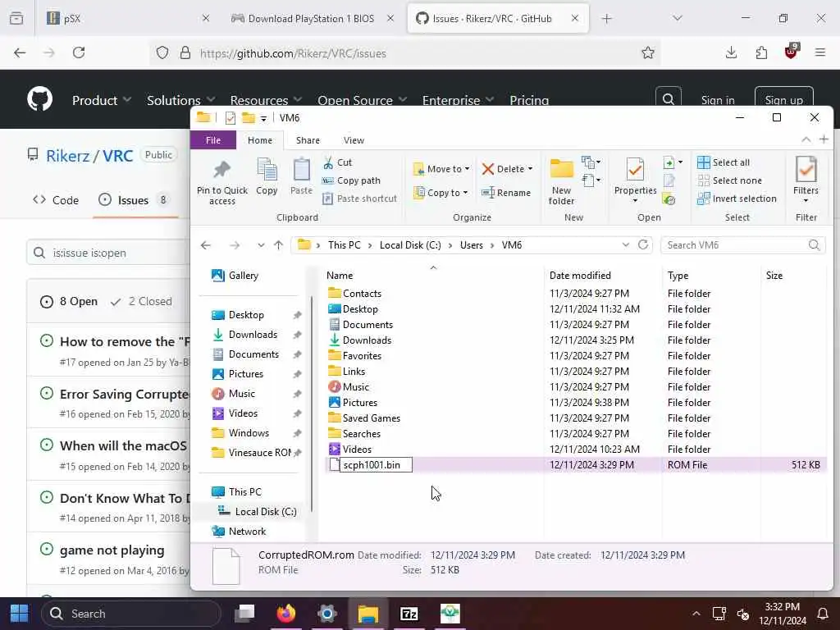Click the GitHub Octocat logo
The width and height of the screenshot is (840, 630).
[x=39, y=99]
